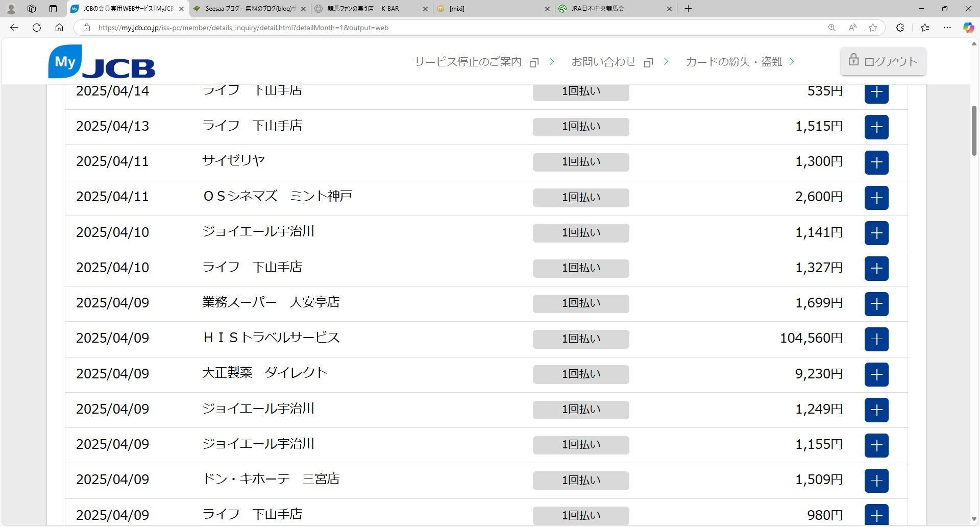Image resolution: width=980 pixels, height=527 pixels.
Task: Go back to previous page
Action: click(x=14, y=28)
